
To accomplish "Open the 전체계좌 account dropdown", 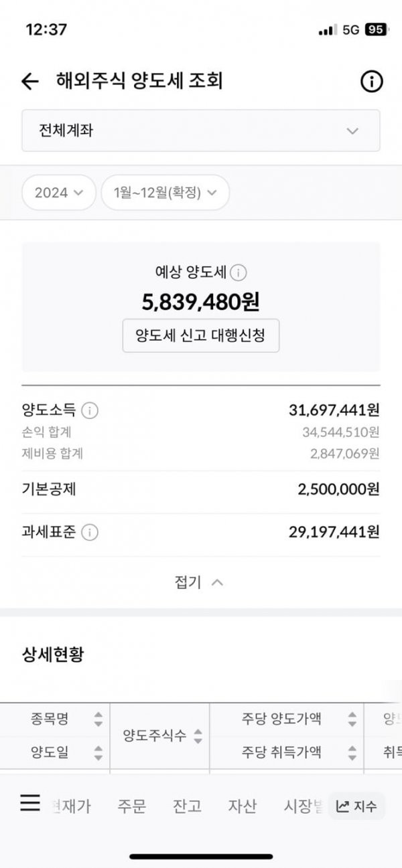I will click(201, 131).
